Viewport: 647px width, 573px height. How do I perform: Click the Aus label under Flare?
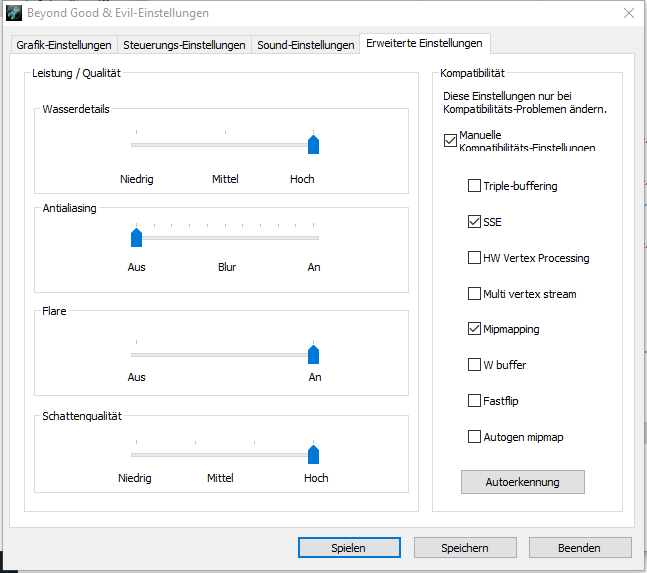tap(137, 377)
